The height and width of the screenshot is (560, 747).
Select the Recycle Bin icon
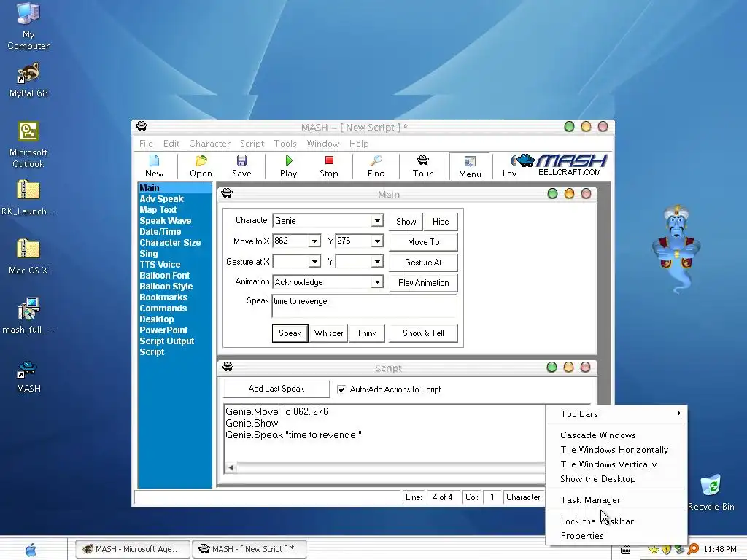coord(711,492)
